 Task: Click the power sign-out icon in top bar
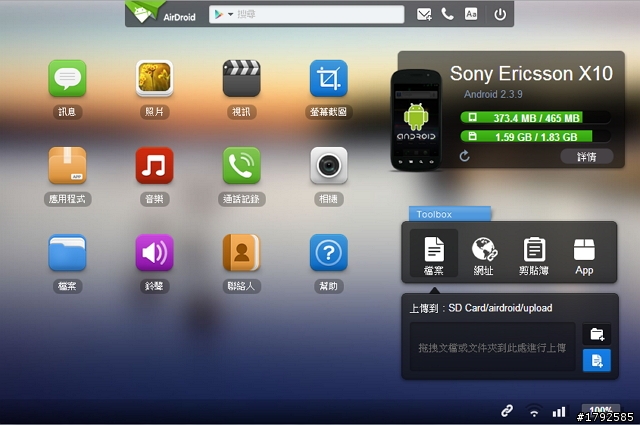500,15
